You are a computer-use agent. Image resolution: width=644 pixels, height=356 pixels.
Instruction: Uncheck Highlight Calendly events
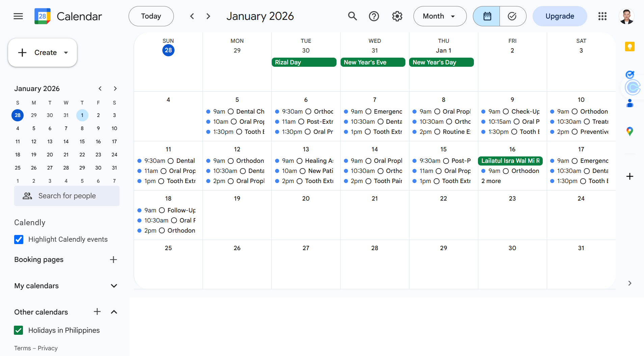[19, 239]
